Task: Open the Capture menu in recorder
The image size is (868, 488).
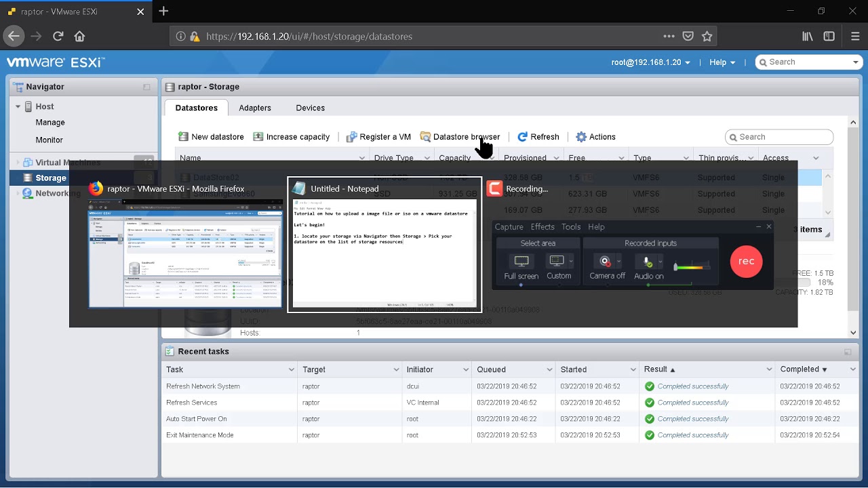Action: [509, 227]
